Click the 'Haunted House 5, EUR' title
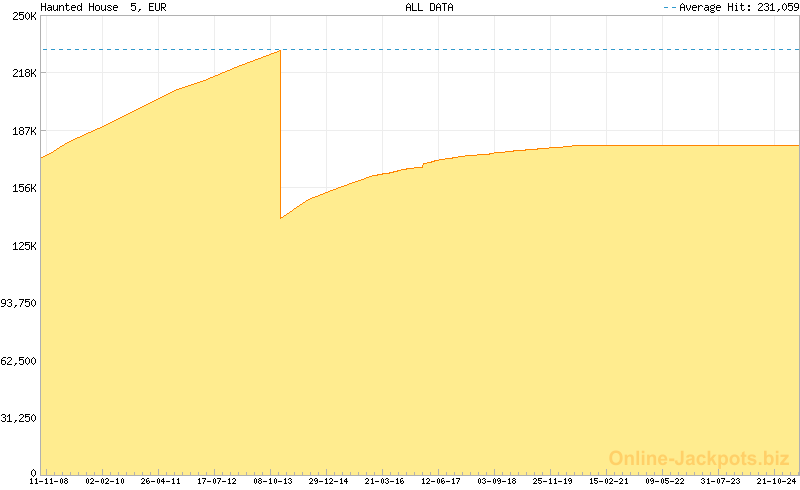Screen dimensions: 800x490 coord(96,7)
